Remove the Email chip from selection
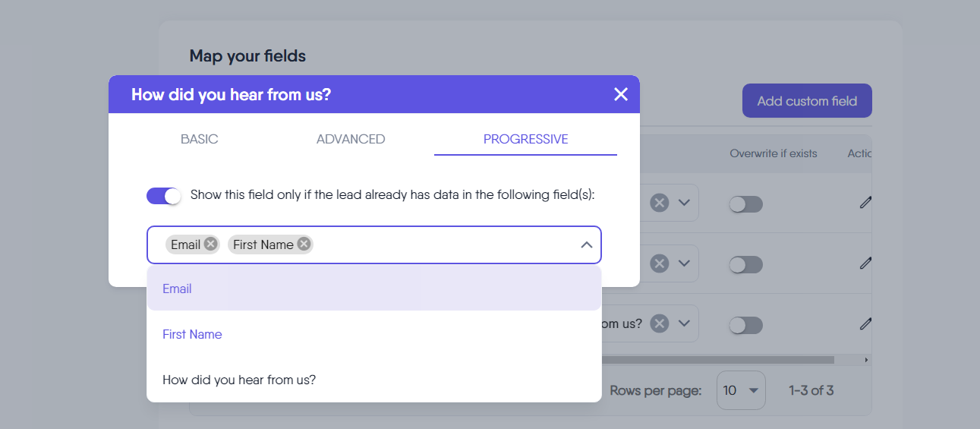The image size is (980, 429). coord(211,244)
